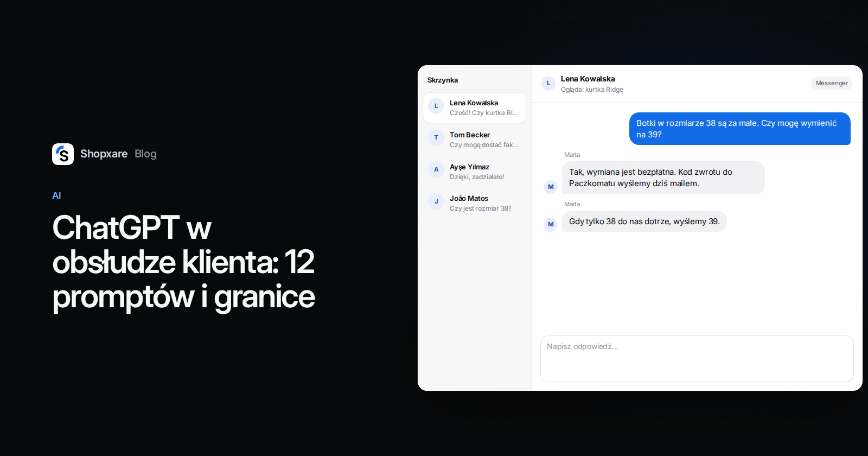Click the AI category tag
Screen dimensions: 868x456
click(x=56, y=195)
